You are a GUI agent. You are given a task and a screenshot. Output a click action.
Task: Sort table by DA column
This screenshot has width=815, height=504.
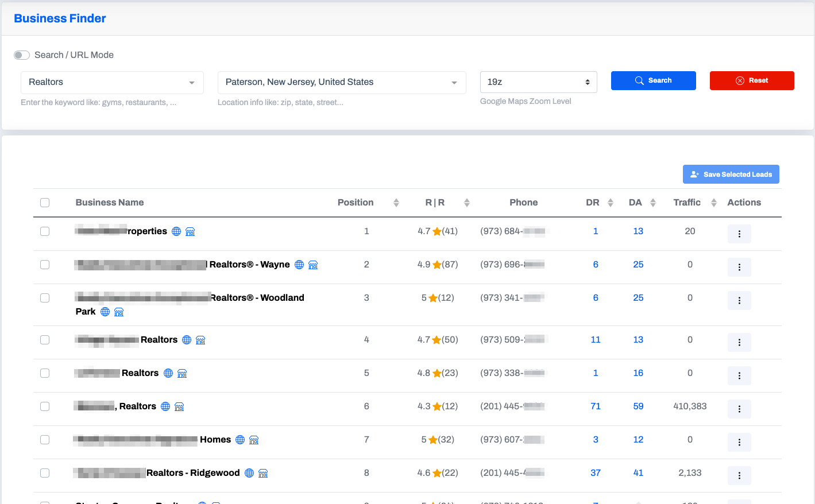[653, 203]
